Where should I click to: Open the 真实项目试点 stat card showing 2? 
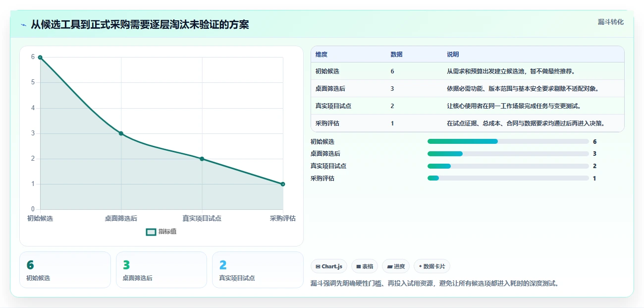258,270
